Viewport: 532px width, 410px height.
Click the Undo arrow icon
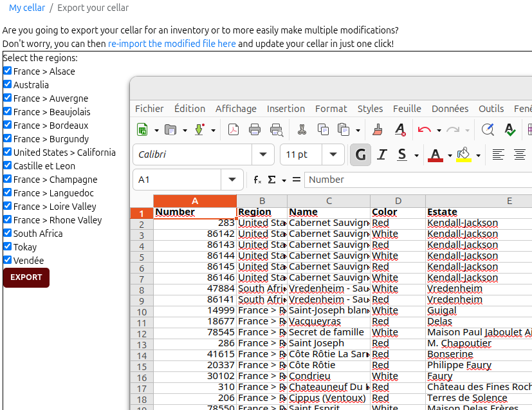tap(424, 130)
